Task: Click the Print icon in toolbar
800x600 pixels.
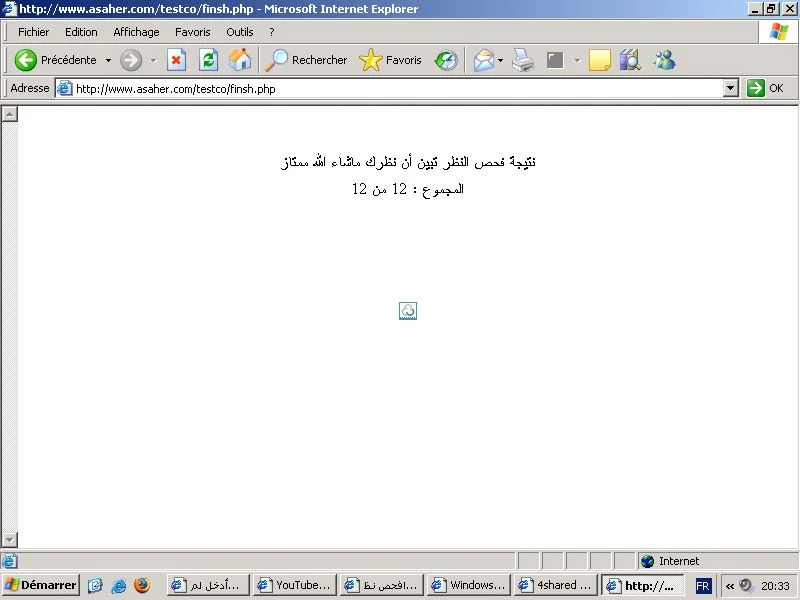Action: pos(523,60)
